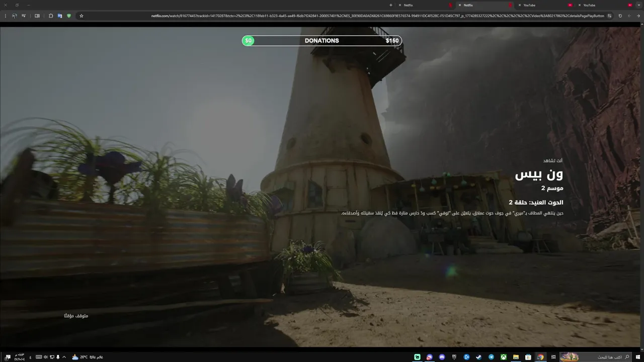Click episode title 'الحوت العنيد: حلقة 2'
This screenshot has height=362, width=644.
pyautogui.click(x=536, y=202)
